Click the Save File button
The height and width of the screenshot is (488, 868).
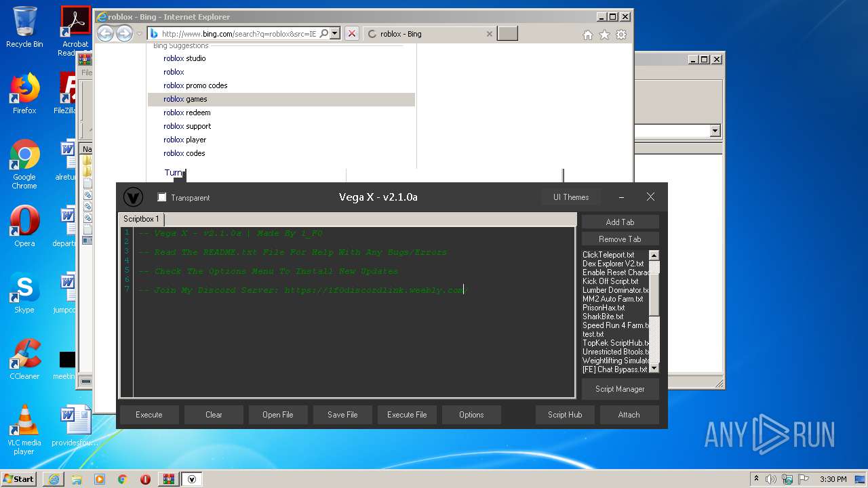click(x=342, y=415)
